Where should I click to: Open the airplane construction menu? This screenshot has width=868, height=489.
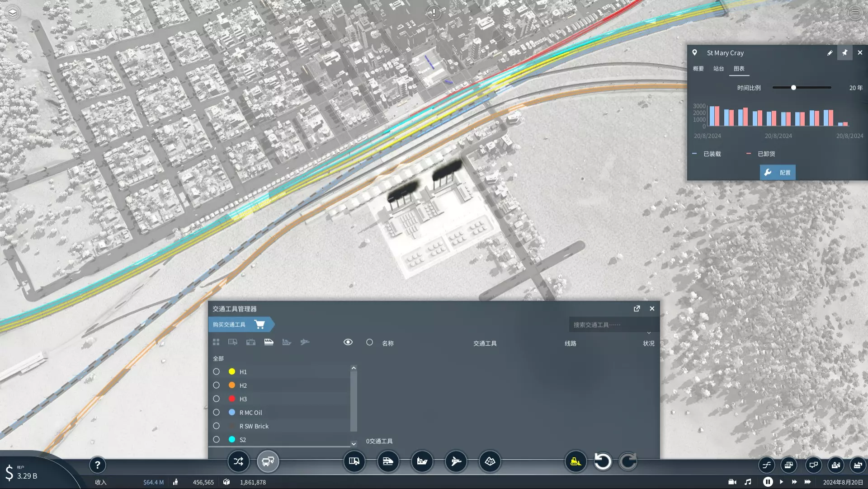(x=456, y=461)
